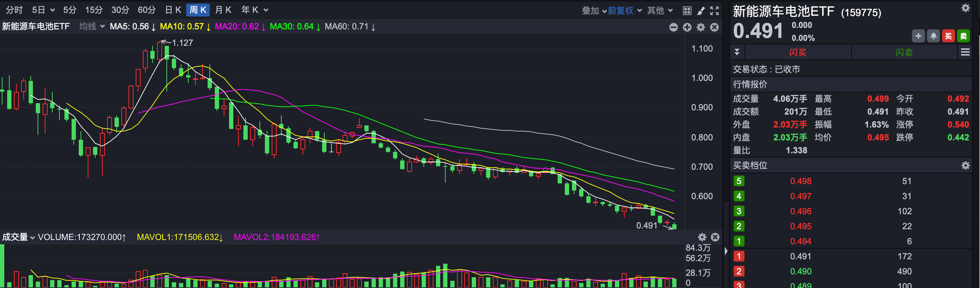980x288 pixels.
Task: Click the MA30: 0.64 indicator label
Action: pyautogui.click(x=295, y=27)
